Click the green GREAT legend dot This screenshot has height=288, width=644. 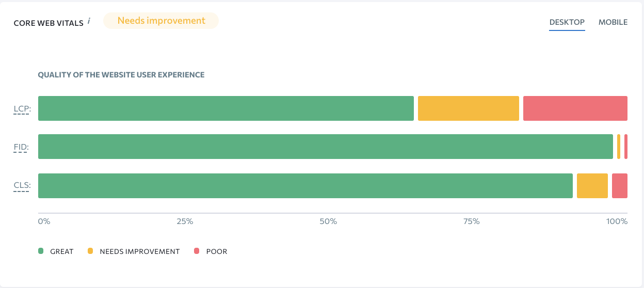41,251
